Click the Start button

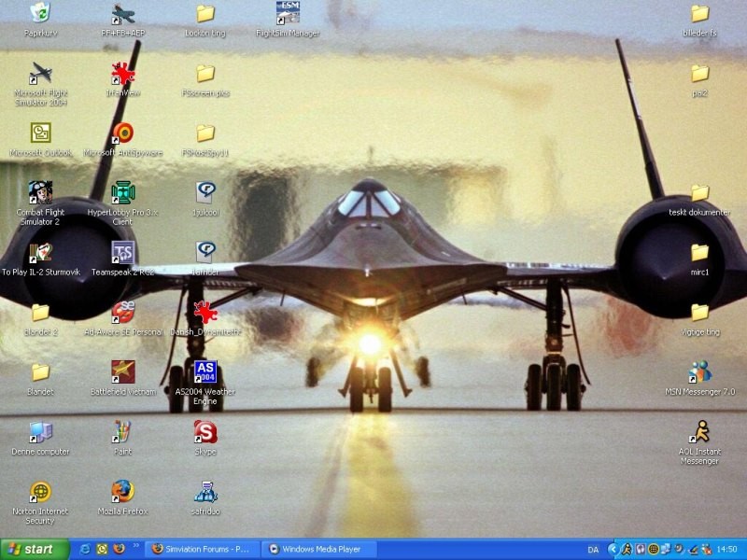[35, 549]
